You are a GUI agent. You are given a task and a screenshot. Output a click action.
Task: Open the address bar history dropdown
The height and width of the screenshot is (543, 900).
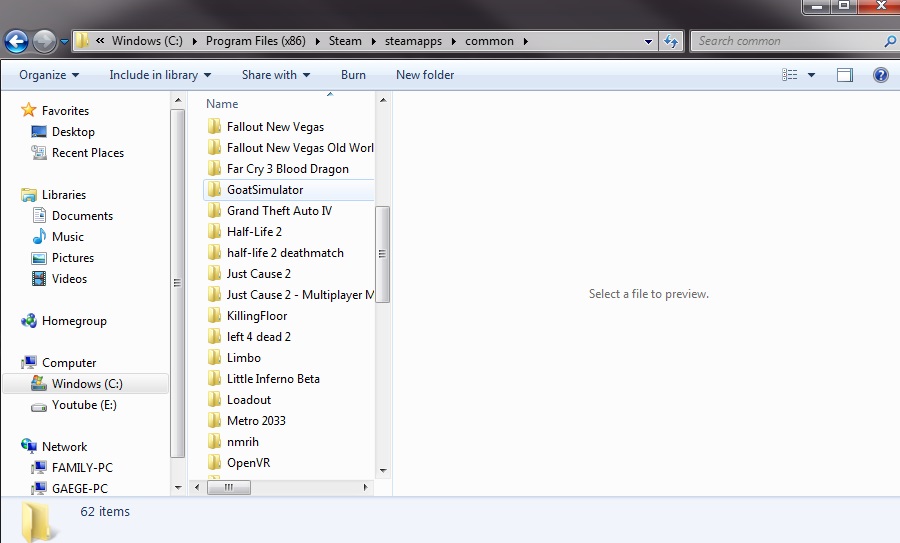(x=648, y=41)
